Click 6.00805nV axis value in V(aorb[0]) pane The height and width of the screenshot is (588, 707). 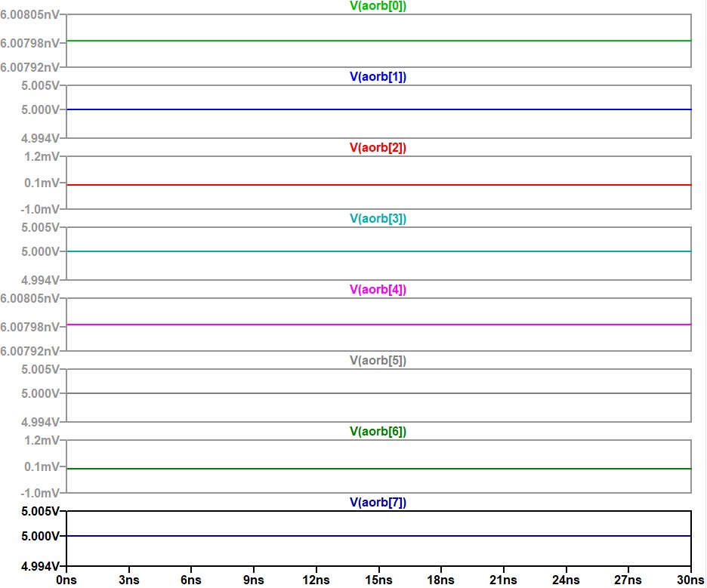(29, 15)
